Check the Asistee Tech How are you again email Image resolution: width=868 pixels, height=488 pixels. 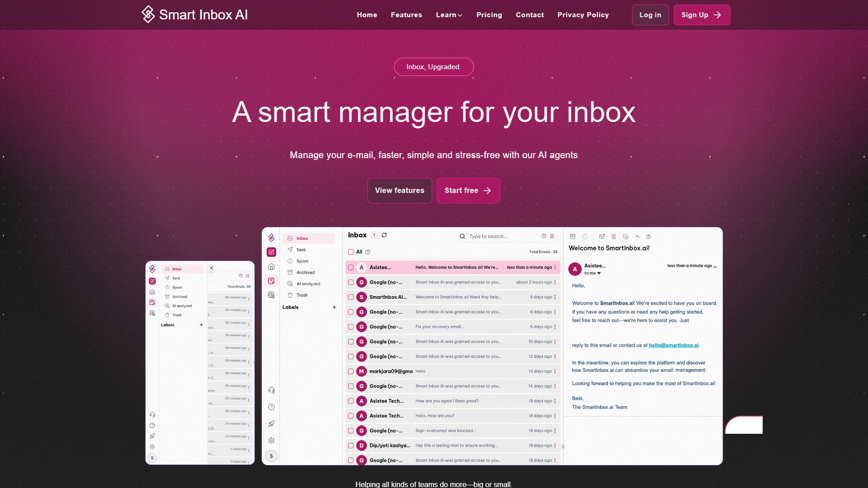pos(351,401)
